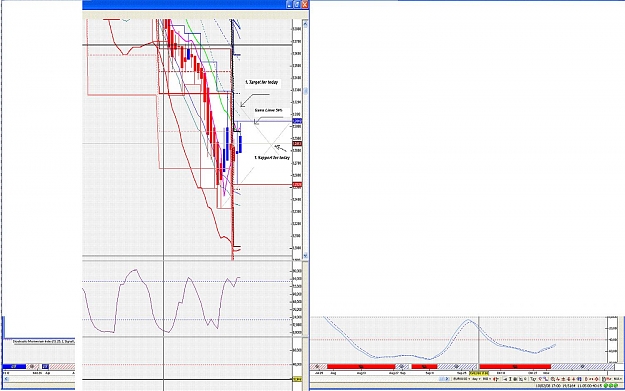Select the 'Target for today' annotation label

coord(261,83)
